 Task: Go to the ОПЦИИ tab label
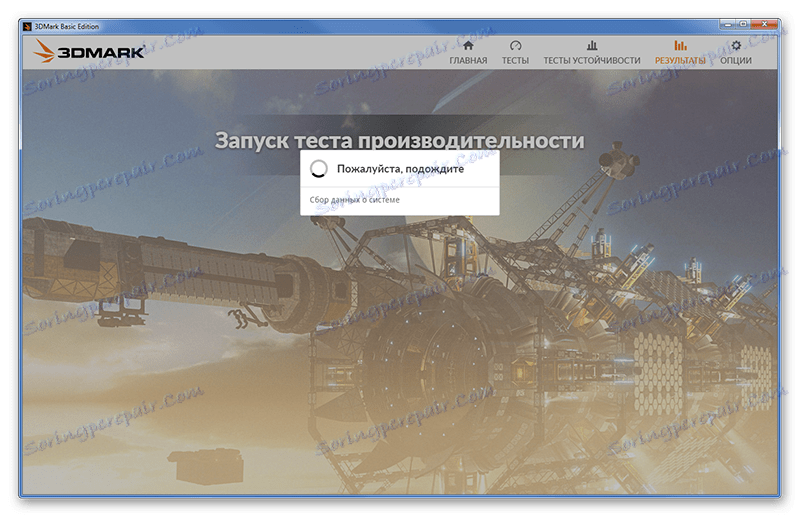(x=736, y=60)
